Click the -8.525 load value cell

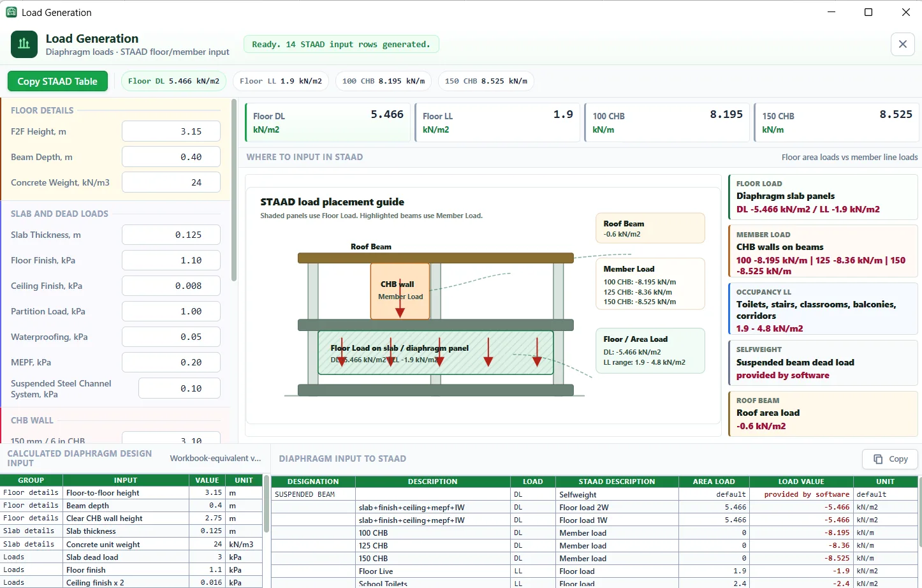801,559
